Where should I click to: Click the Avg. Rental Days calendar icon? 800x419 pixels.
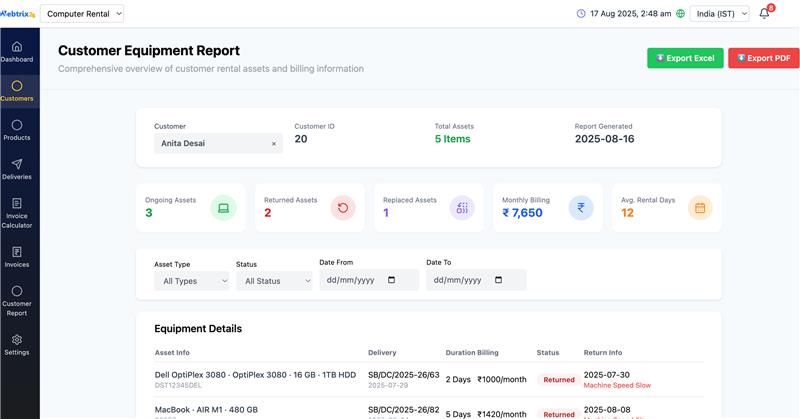coord(700,208)
